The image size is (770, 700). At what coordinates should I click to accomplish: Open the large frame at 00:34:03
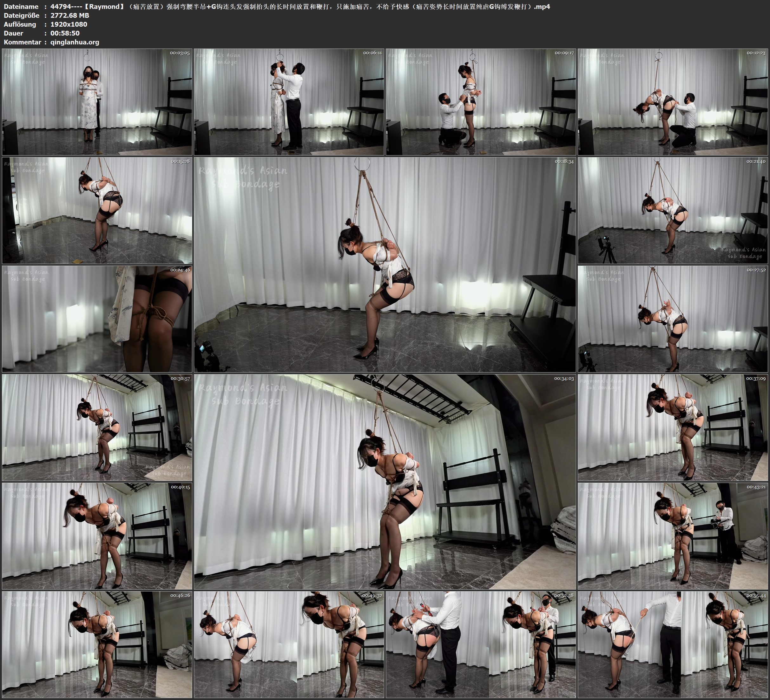point(385,481)
